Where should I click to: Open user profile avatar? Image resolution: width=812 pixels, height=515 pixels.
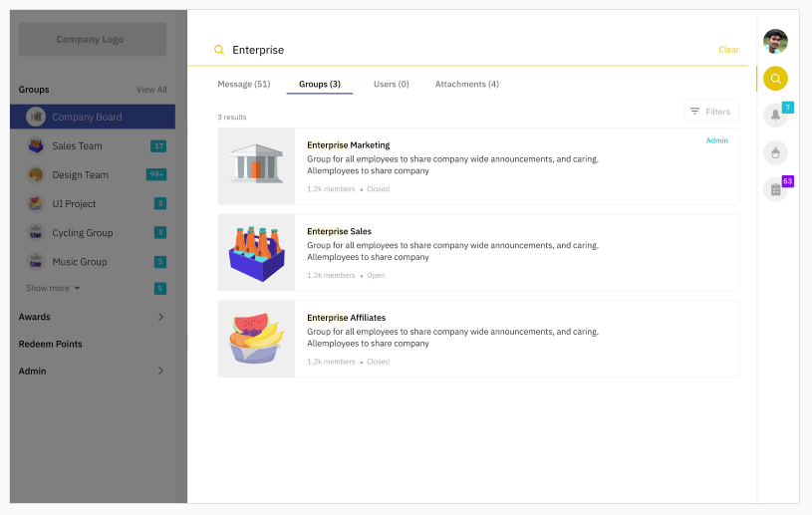click(775, 42)
